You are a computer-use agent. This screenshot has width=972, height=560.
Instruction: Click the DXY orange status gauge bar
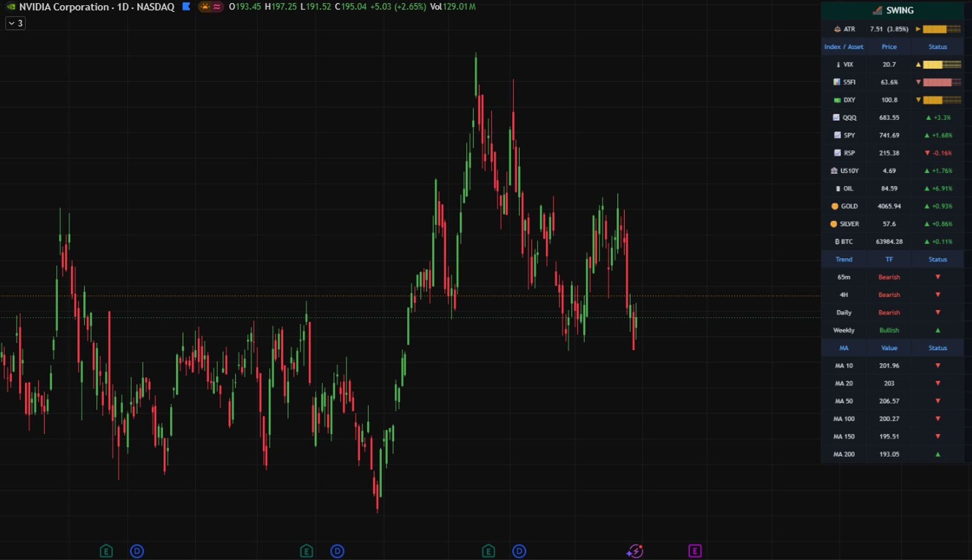pyautogui.click(x=942, y=100)
